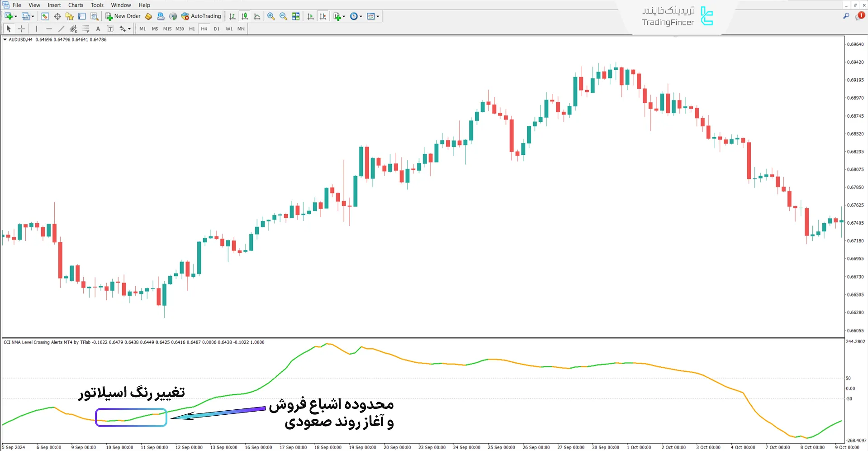Toggle chart shift from right edge

pos(323,16)
